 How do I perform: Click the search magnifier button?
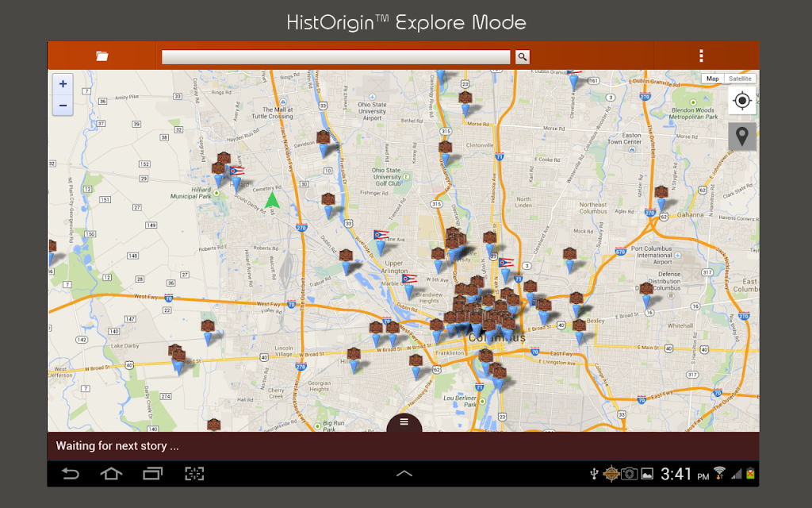[523, 56]
